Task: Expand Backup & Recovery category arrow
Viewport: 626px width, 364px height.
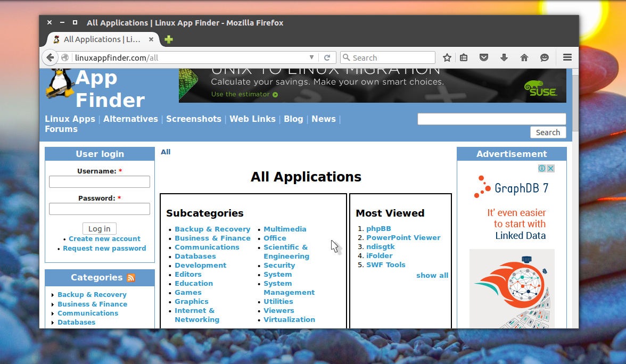Action: 53,295
